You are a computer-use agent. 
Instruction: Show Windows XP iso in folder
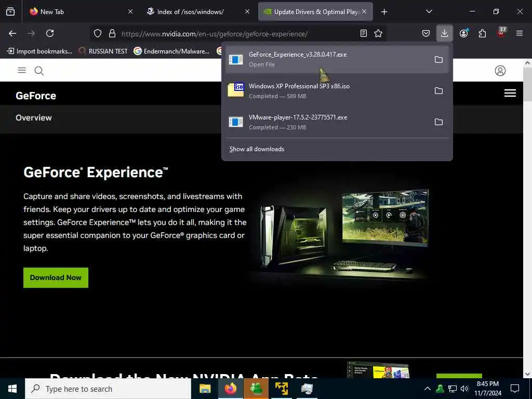point(438,90)
